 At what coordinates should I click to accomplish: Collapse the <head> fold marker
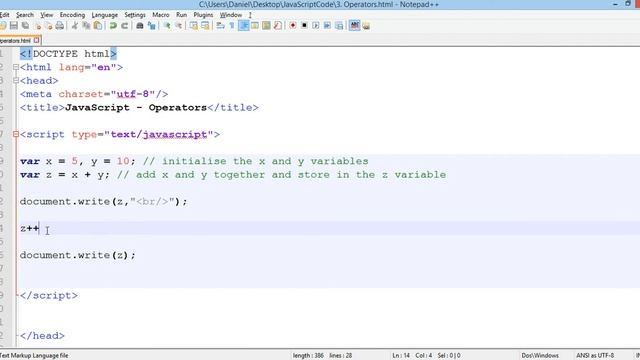click(x=16, y=80)
